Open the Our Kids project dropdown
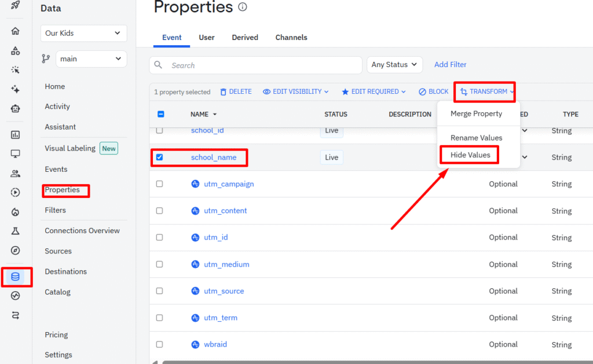 coord(83,33)
